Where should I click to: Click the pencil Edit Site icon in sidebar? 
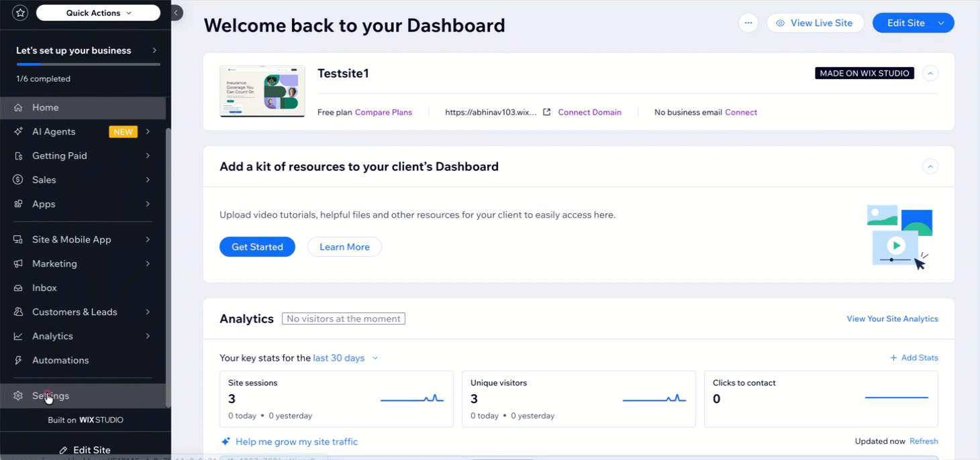coord(63,450)
